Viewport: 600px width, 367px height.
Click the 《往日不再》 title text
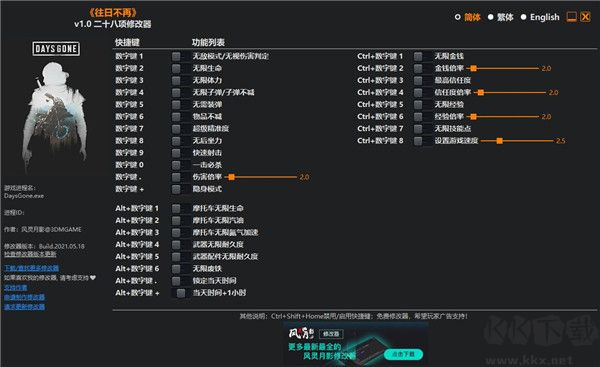click(x=113, y=13)
